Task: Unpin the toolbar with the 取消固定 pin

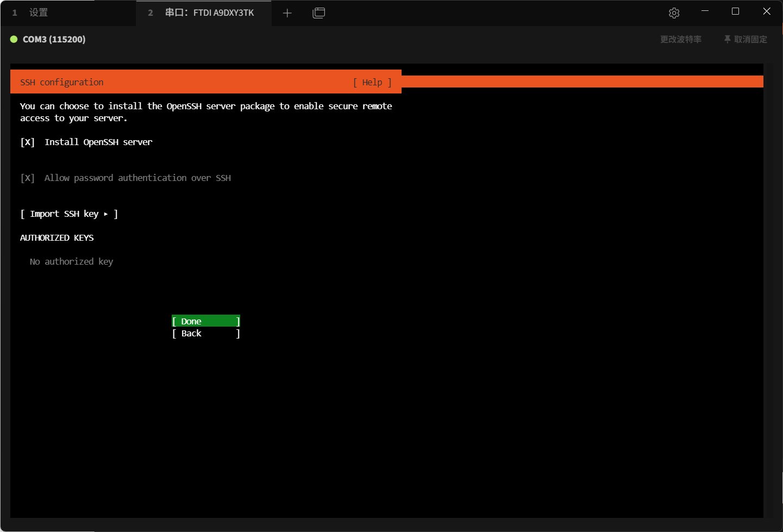Action: point(745,39)
